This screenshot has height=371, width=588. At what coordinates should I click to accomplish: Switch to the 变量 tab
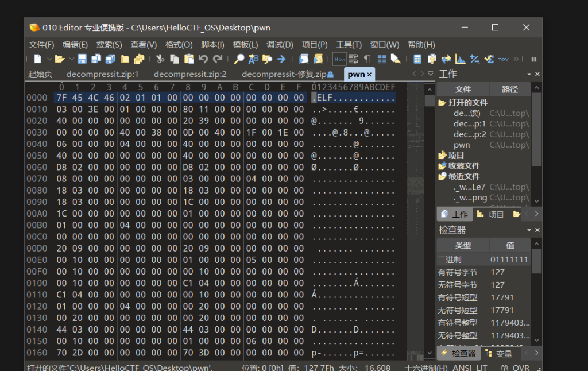(x=500, y=353)
